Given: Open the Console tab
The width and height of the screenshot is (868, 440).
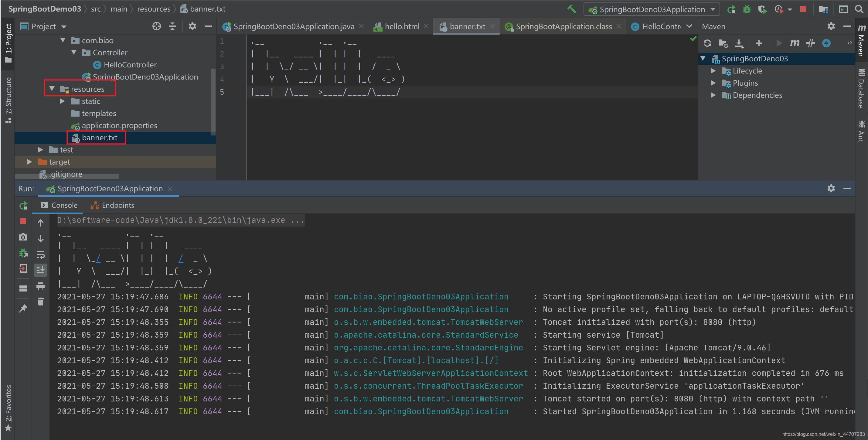Looking at the screenshot, I should tap(59, 205).
